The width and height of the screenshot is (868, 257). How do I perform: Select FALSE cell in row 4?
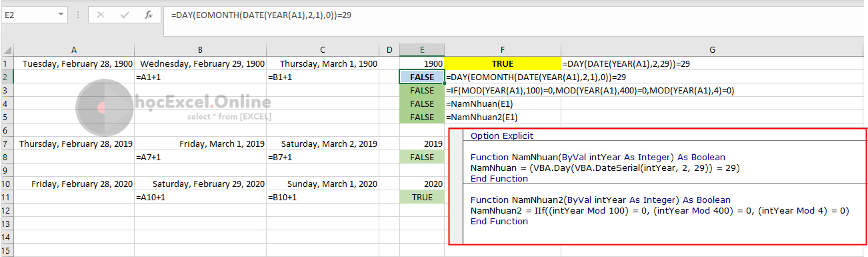point(422,104)
